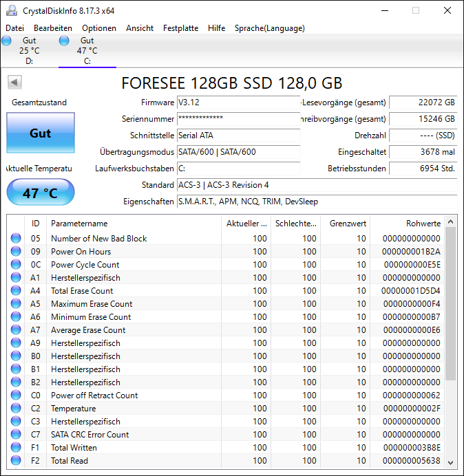Click the FORESEE 128GB SSD title text

click(x=232, y=83)
